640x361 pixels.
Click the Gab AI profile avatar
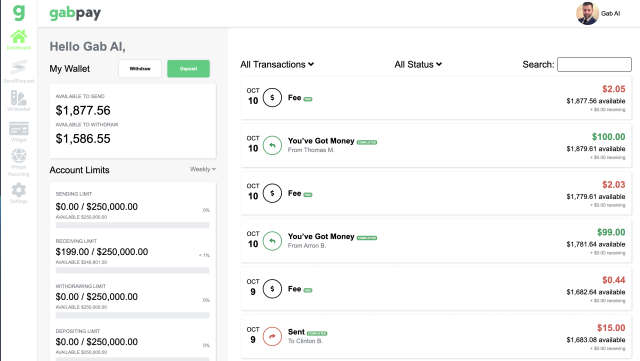click(587, 13)
